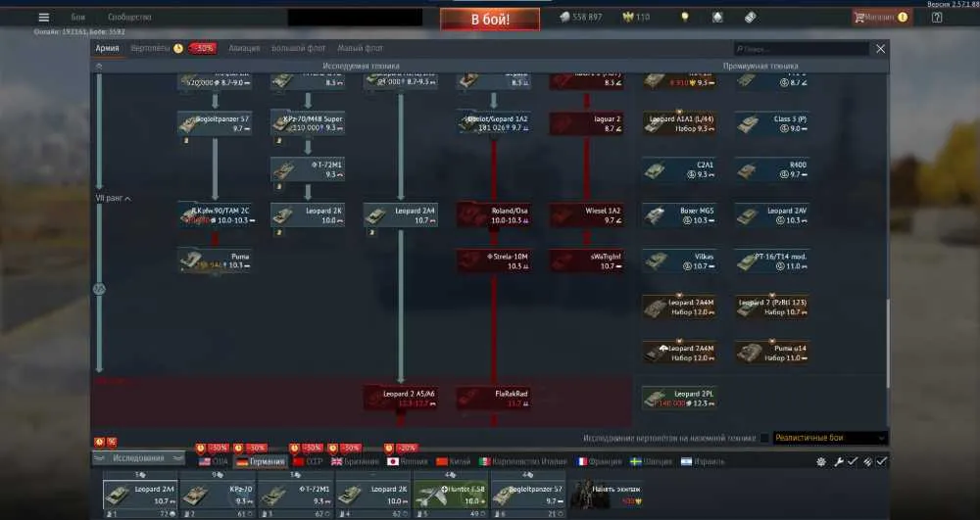Open the hamburger main menu

click(x=44, y=18)
